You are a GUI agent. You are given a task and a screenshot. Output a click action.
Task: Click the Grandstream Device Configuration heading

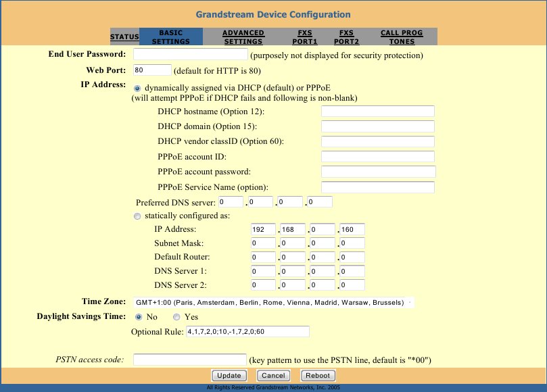(273, 15)
